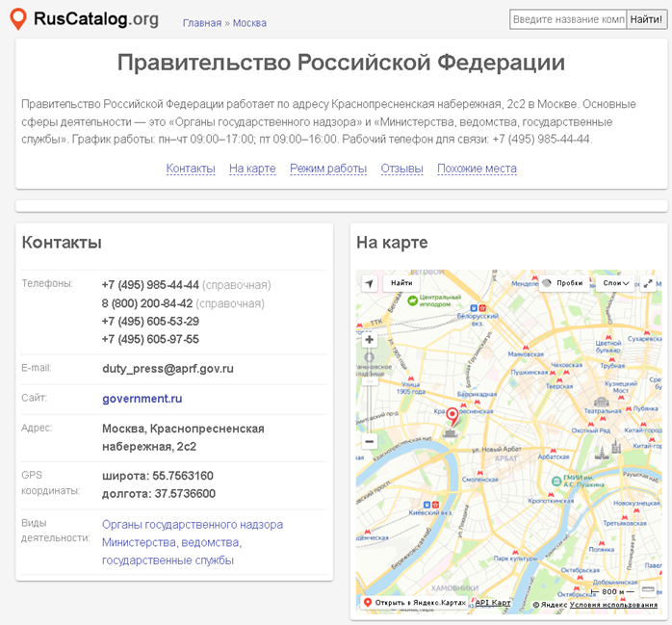Open Министерства, ведомства, государственные службы link

click(x=172, y=551)
